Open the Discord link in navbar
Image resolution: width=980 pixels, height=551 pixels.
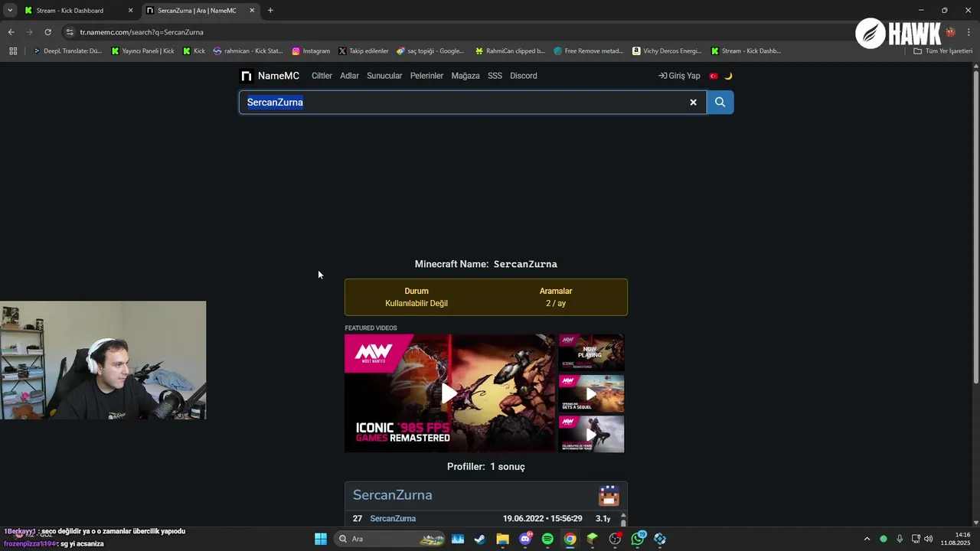pos(524,76)
